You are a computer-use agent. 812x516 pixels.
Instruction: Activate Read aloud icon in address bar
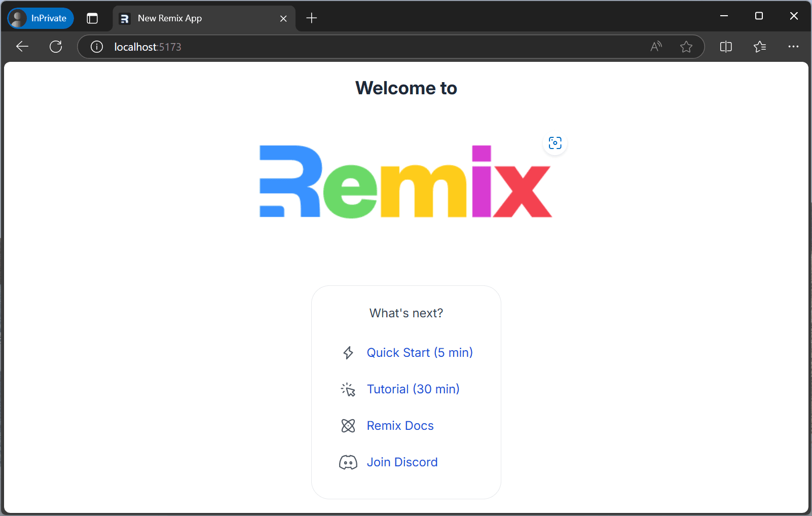(656, 47)
